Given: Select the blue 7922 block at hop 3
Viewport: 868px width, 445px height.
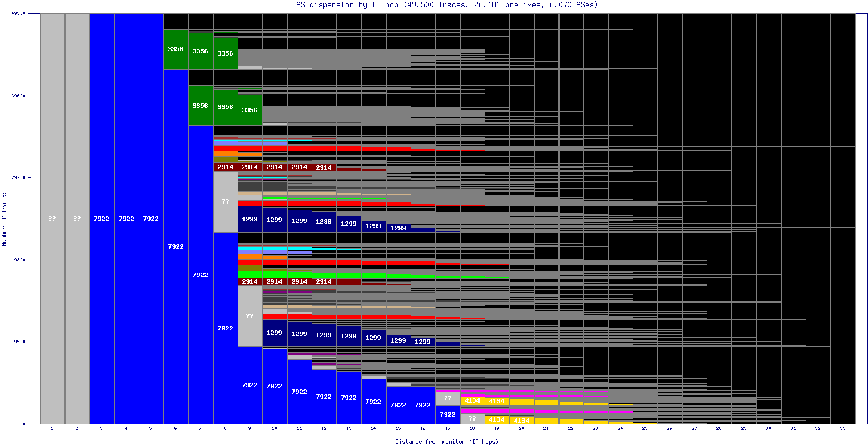Looking at the screenshot, I should point(102,219).
